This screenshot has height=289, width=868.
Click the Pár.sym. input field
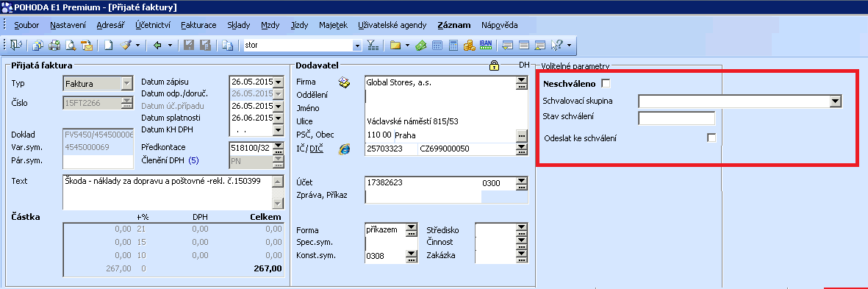click(98, 161)
